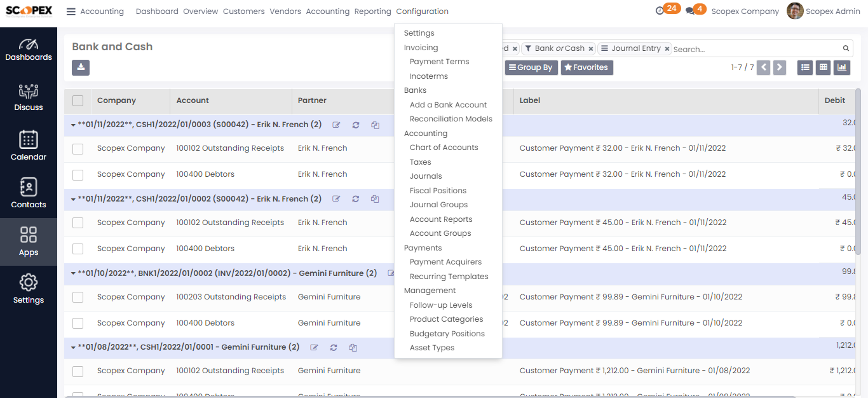Image resolution: width=868 pixels, height=398 pixels.
Task: Open the Reporting top menu
Action: pyautogui.click(x=372, y=11)
